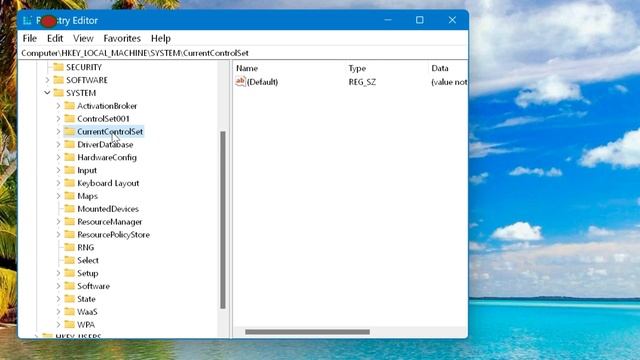Screen dimensions: 640x360
Task: Click the ControlSet001 folder icon
Action: click(70, 119)
